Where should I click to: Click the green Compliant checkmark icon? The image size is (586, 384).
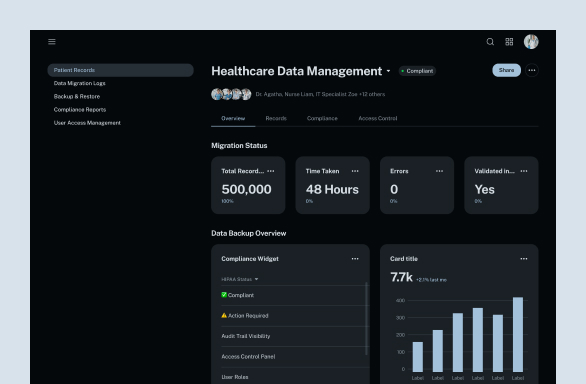[x=224, y=295]
